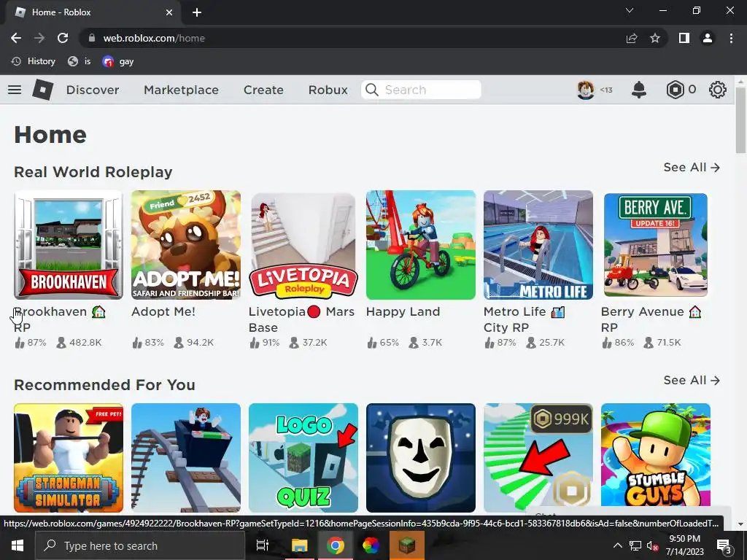Click the muted volume tray icon
The height and width of the screenshot is (560, 747).
(x=652, y=545)
